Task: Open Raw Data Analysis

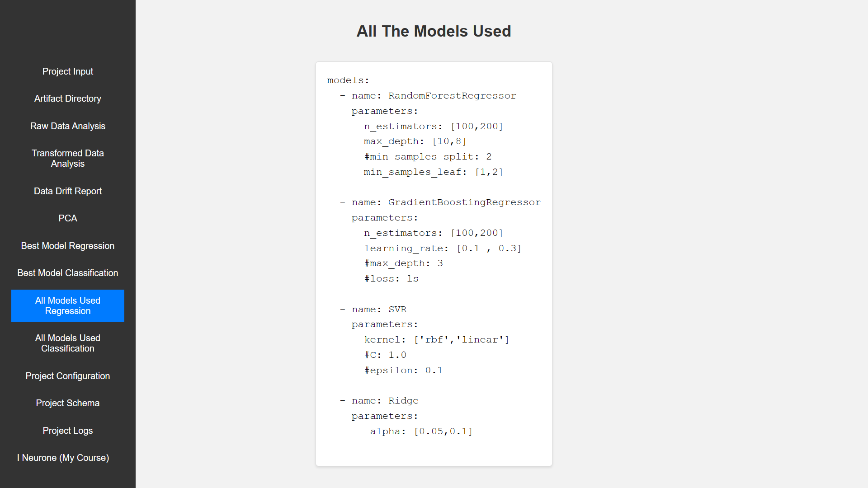Action: [67, 126]
